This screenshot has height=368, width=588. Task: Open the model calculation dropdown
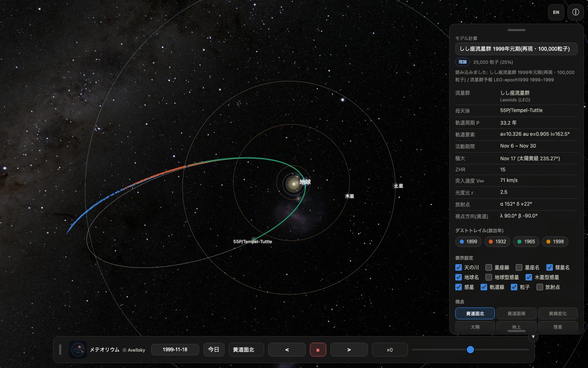coord(516,49)
